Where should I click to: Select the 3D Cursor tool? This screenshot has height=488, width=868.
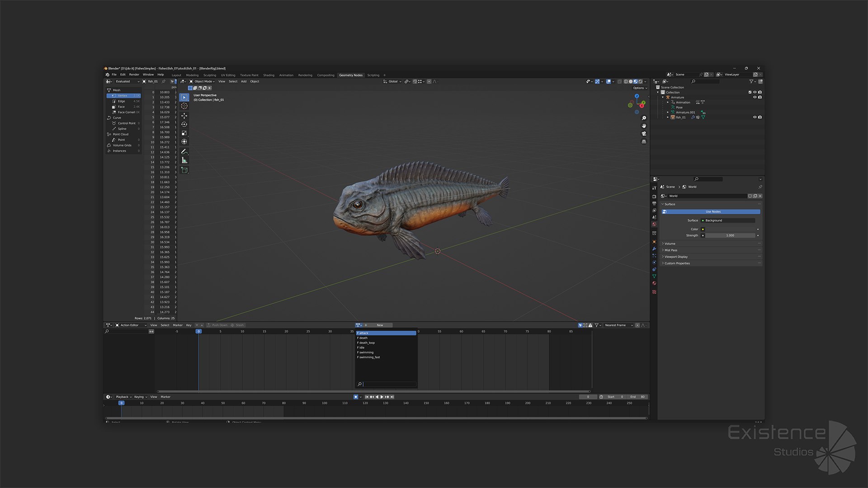point(184,106)
